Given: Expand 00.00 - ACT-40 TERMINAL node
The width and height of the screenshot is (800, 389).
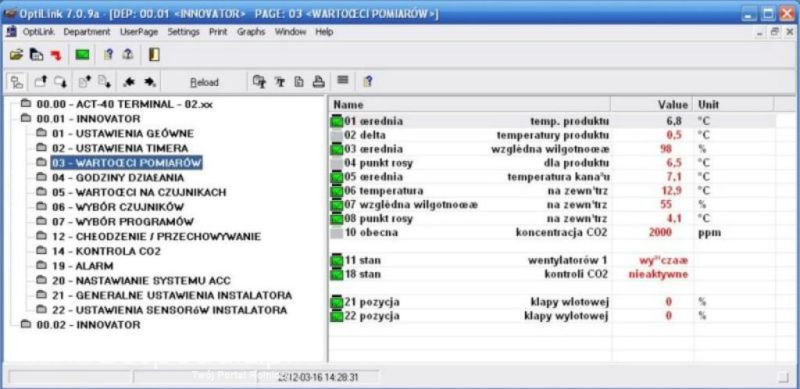Looking at the screenshot, I should (26, 104).
